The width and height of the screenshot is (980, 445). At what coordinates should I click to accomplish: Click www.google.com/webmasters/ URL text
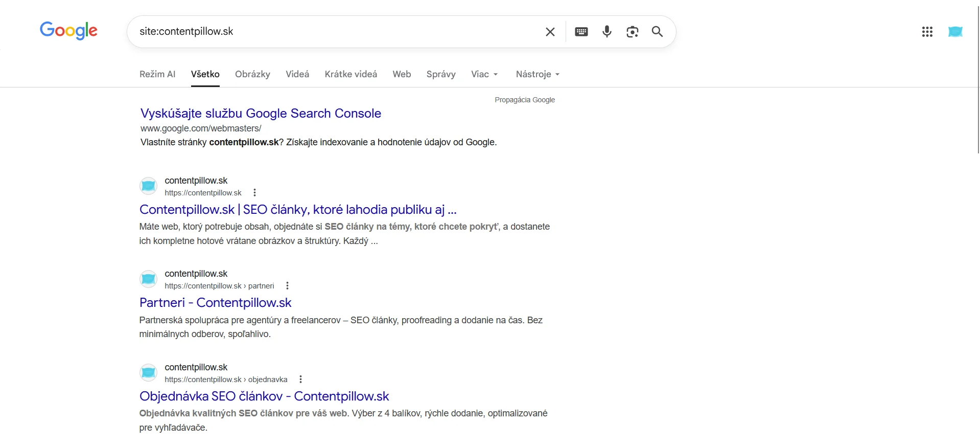point(201,128)
